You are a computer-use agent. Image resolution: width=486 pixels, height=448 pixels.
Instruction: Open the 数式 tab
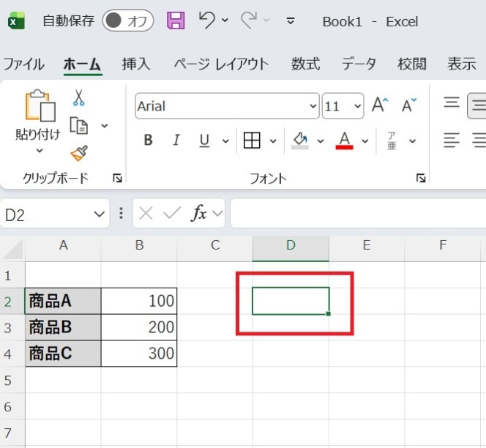(x=306, y=64)
